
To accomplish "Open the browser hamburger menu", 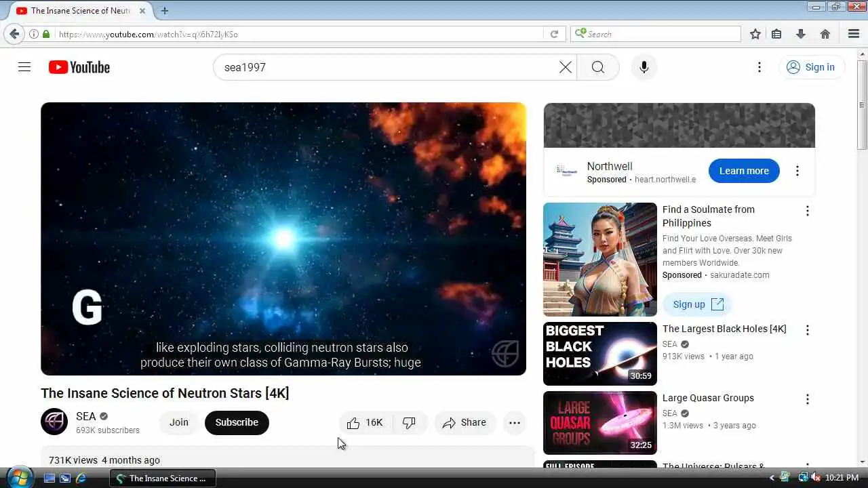I will pos(854,34).
